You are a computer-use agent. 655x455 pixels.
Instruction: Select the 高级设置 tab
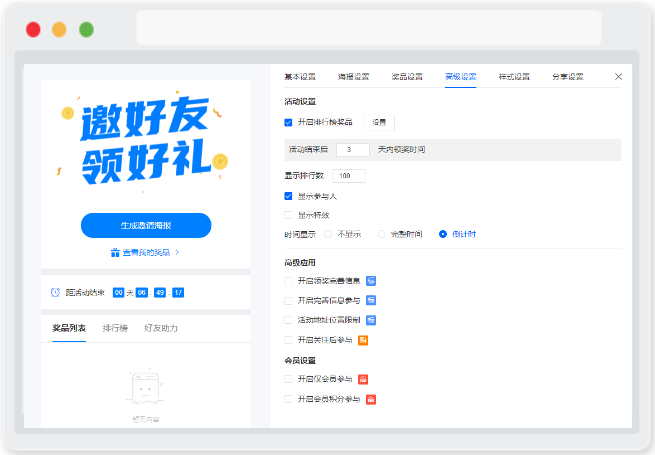coord(460,77)
